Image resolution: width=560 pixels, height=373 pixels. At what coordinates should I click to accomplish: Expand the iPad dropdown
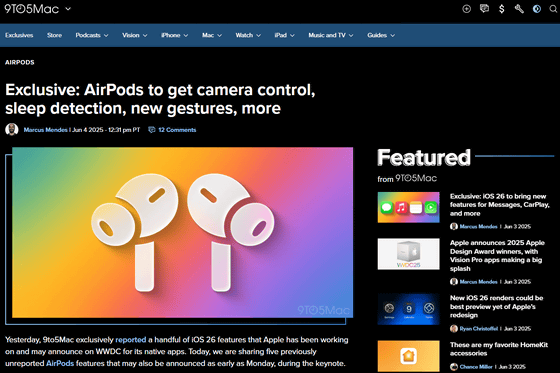[x=285, y=35]
